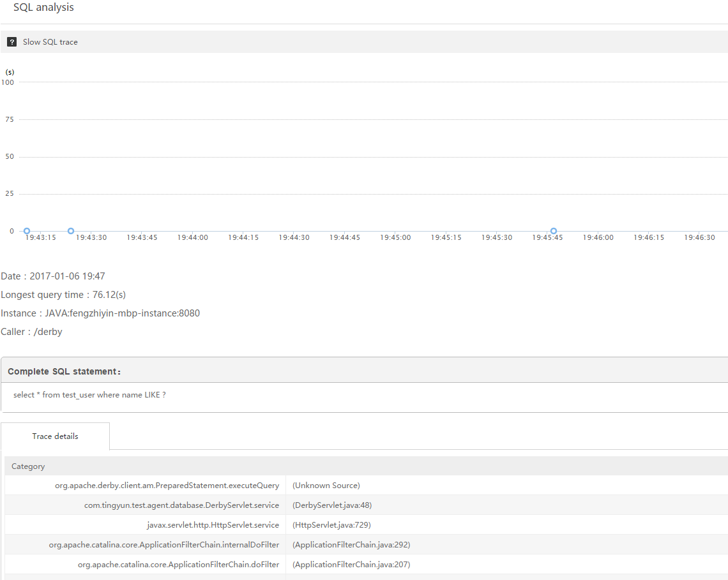Image resolution: width=728 pixels, height=580 pixels.
Task: Click the 19:45:00 time axis label
Action: (395, 237)
